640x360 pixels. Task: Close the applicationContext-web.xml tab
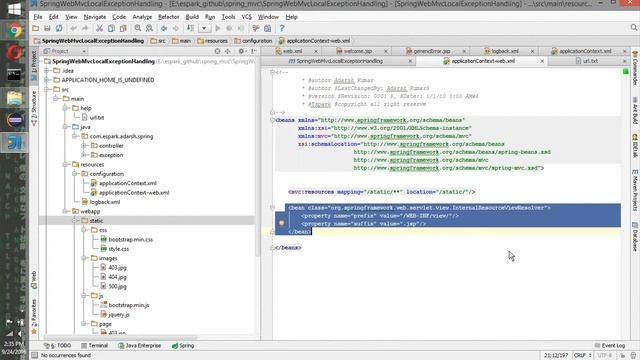(x=542, y=61)
